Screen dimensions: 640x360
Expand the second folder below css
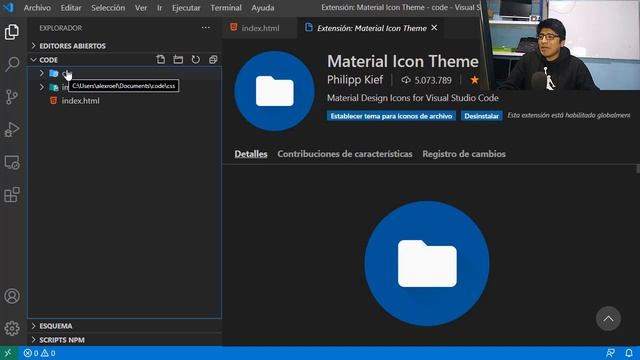[x=42, y=87]
